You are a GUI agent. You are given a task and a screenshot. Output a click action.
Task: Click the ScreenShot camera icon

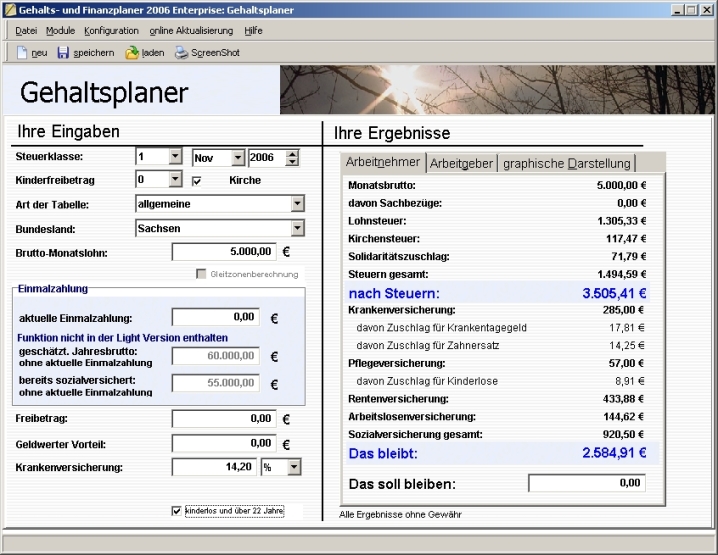coord(181,52)
